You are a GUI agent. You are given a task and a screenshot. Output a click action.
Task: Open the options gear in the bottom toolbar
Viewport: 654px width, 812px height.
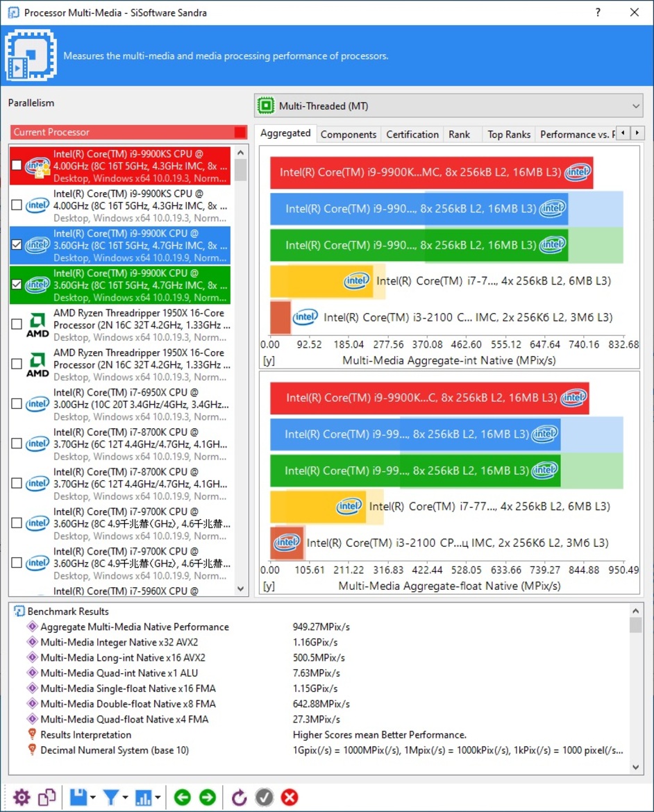pyautogui.click(x=22, y=797)
